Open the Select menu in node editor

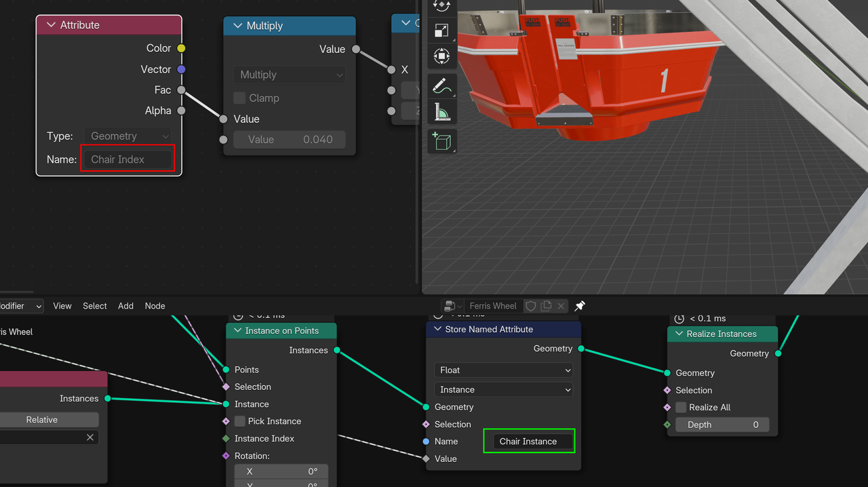click(95, 306)
